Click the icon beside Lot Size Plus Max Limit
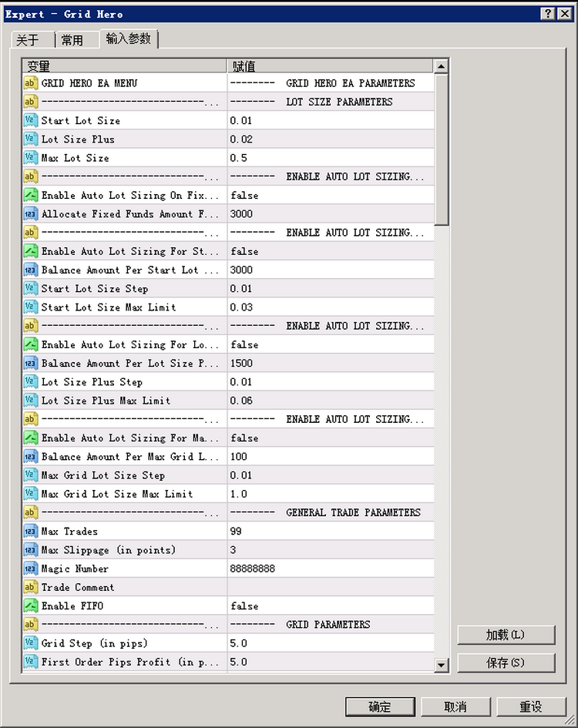578x728 pixels. click(x=30, y=401)
